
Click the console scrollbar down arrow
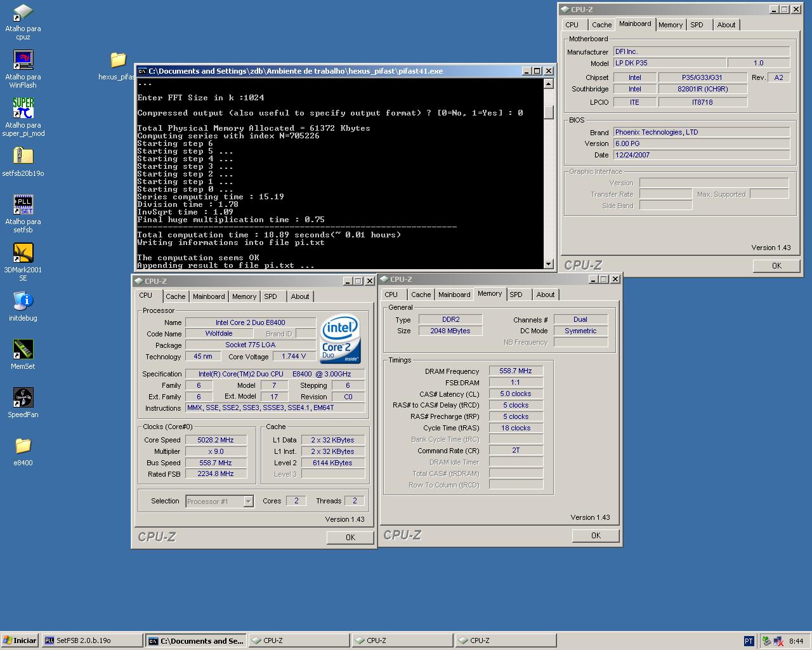click(x=549, y=263)
